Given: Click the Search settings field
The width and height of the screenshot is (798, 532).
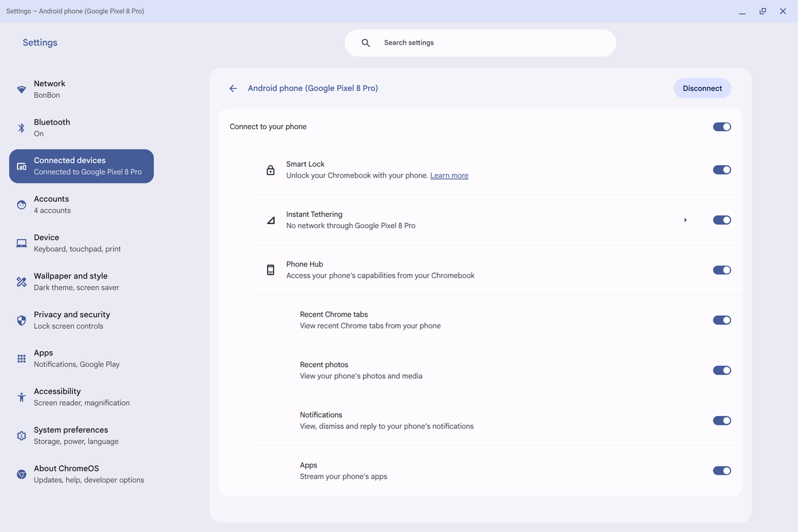Looking at the screenshot, I should 480,43.
